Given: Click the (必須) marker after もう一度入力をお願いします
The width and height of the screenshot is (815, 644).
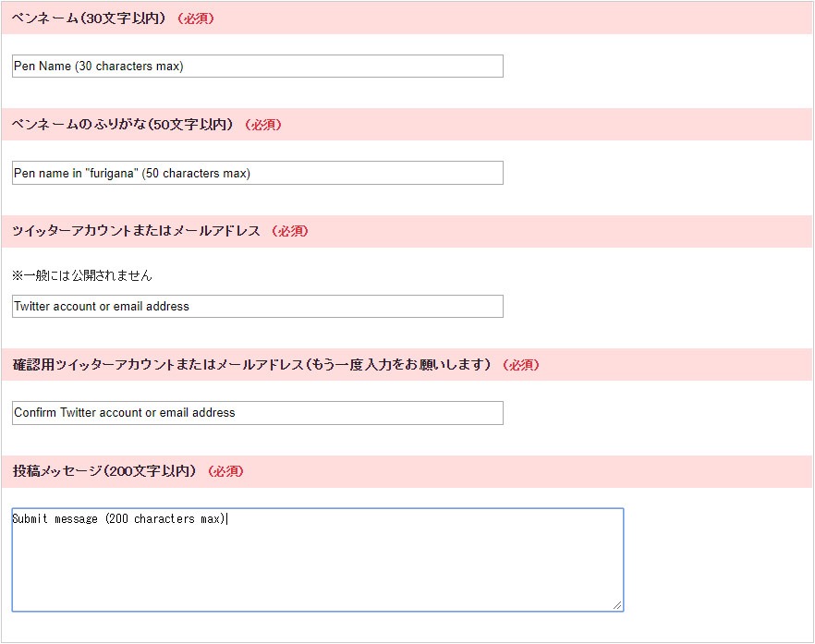Looking at the screenshot, I should (520, 365).
